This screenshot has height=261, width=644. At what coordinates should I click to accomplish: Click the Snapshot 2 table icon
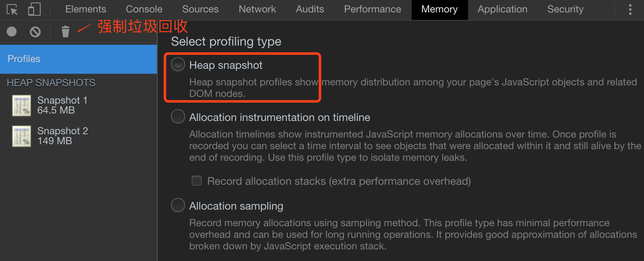pos(22,136)
